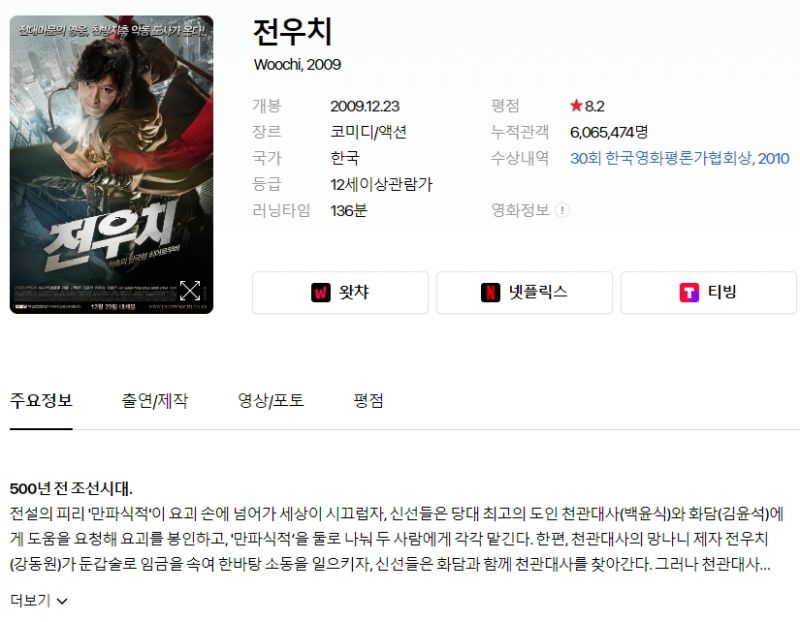Click the 전우치 movie poster thumbnail

(111, 164)
